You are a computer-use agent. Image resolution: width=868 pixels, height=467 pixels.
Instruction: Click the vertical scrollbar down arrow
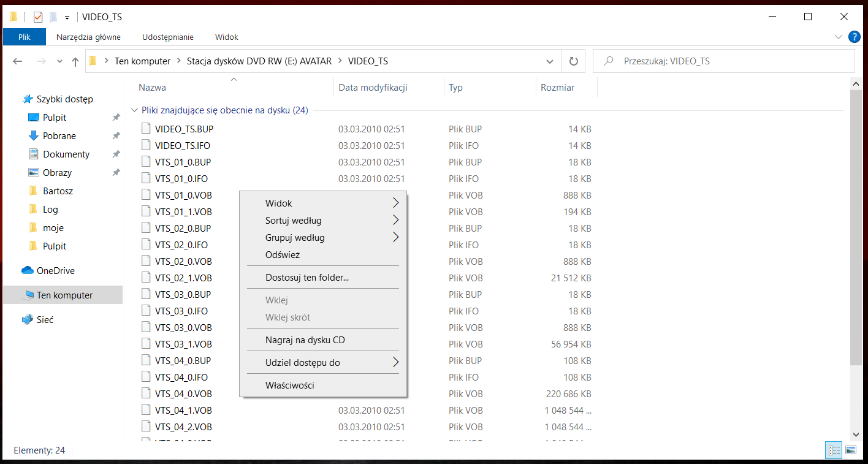coord(856,434)
